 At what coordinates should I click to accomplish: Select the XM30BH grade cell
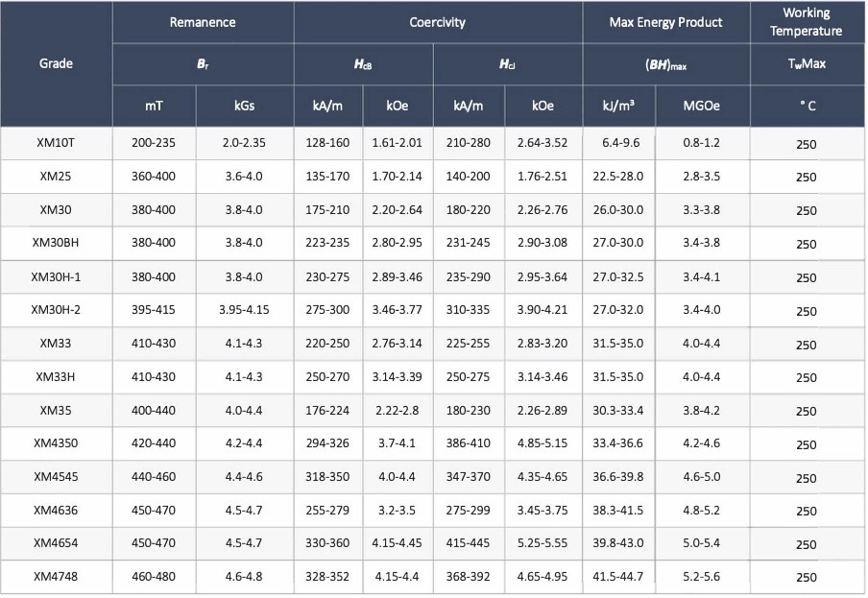pos(56,244)
